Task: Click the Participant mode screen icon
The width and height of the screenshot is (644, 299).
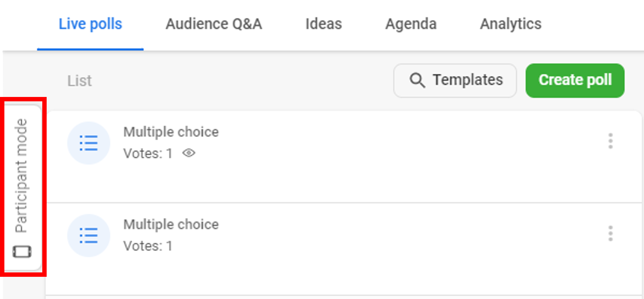Action: click(22, 251)
